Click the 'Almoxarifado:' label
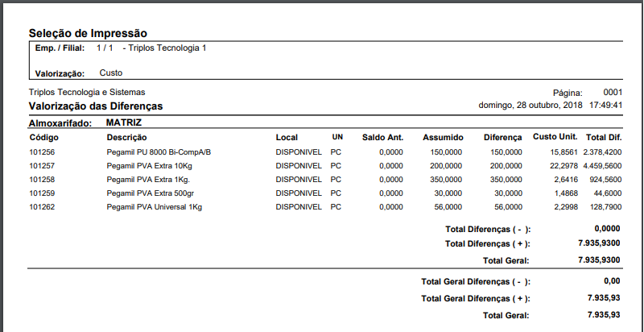Image resolution: width=644 pixels, height=332 pixels. (60, 123)
